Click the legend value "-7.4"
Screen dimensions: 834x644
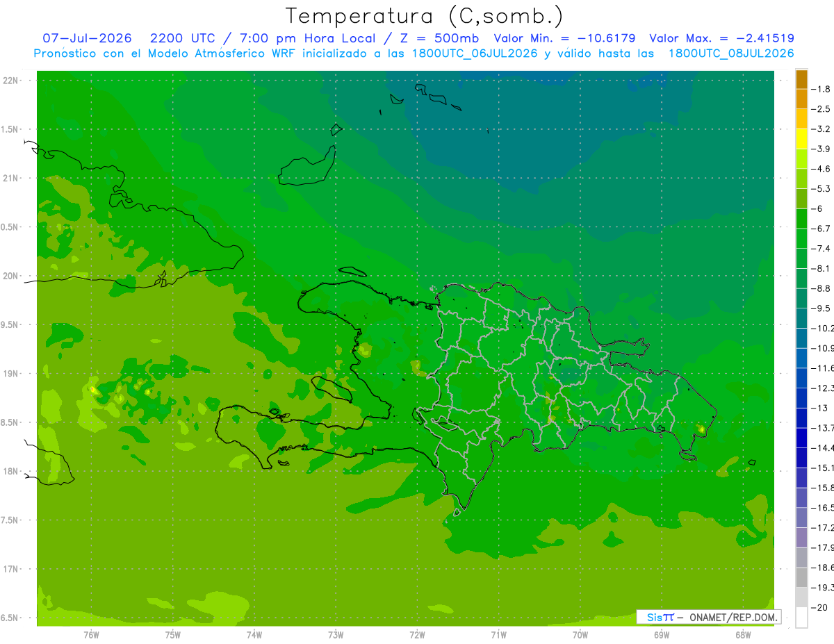(x=821, y=249)
